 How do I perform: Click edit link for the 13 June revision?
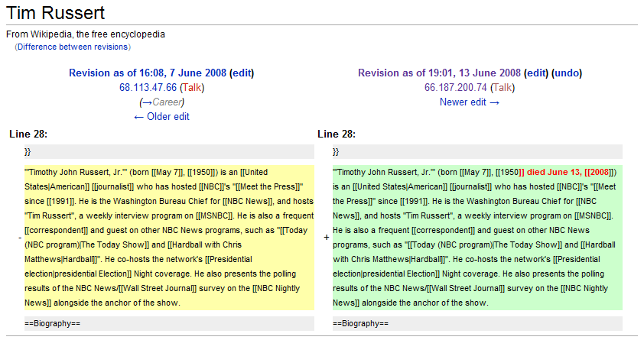coord(536,73)
